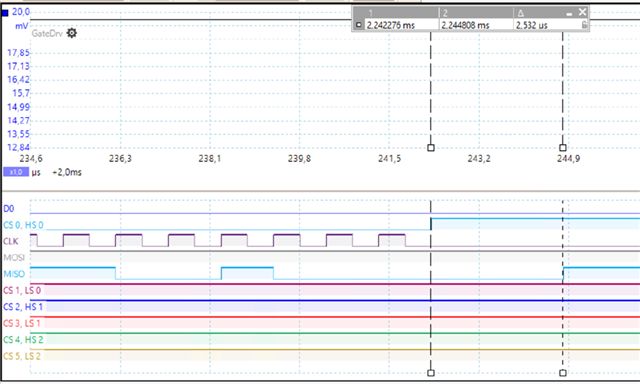
Task: Grab cursor 1 bottom handle in the digital view
Action: (431, 373)
